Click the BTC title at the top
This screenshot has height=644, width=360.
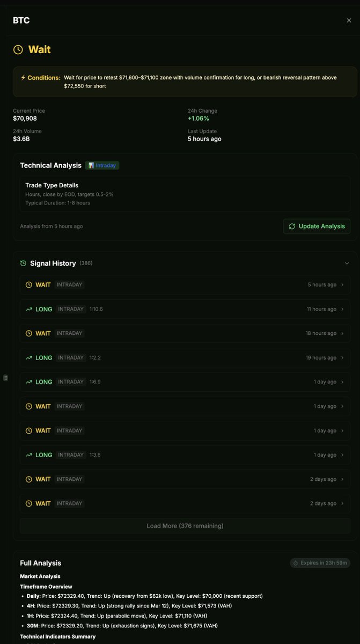point(21,20)
